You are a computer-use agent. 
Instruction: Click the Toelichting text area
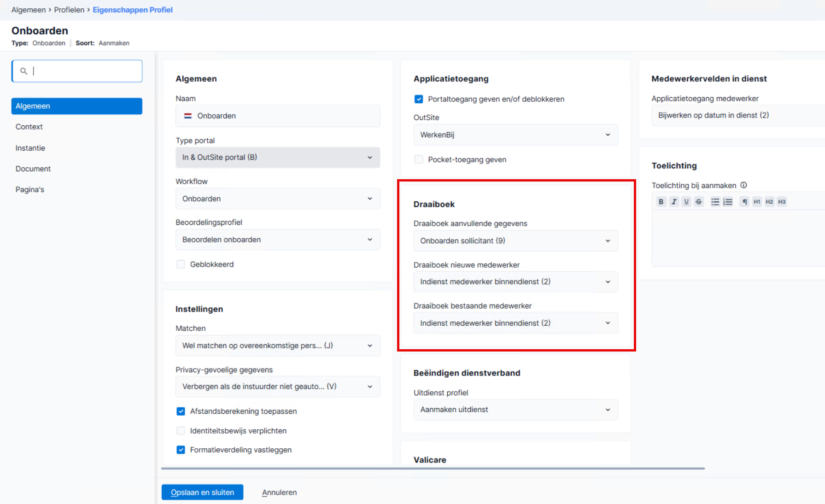tap(738, 238)
